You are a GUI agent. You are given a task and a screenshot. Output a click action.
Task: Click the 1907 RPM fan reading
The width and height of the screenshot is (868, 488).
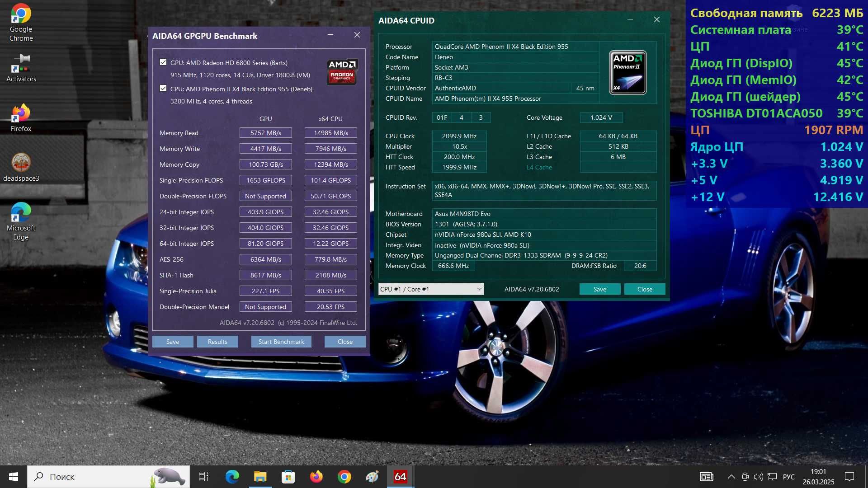point(834,130)
